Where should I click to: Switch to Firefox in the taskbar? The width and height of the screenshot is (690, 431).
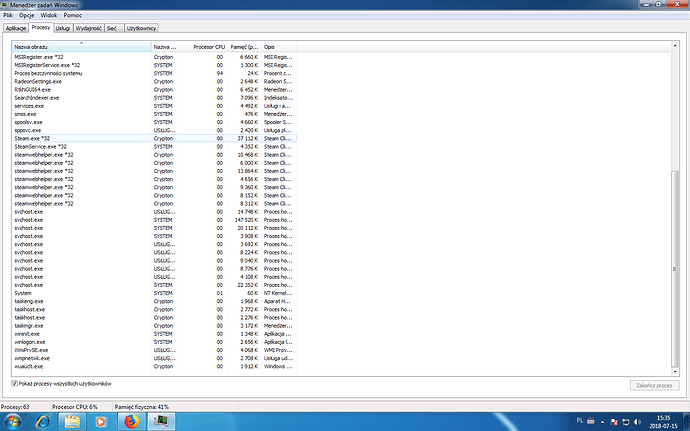coord(130,421)
